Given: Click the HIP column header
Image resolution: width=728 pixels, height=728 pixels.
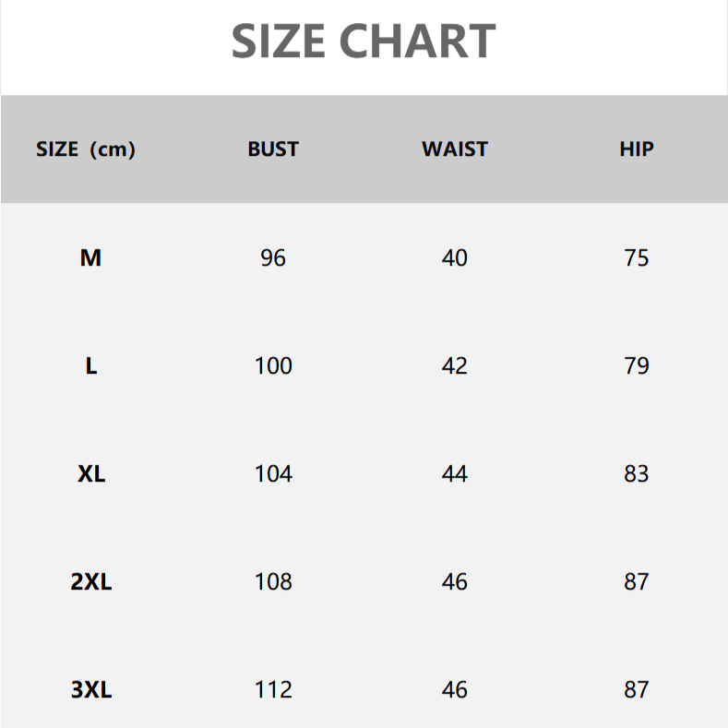Looking at the screenshot, I should click(637, 149).
